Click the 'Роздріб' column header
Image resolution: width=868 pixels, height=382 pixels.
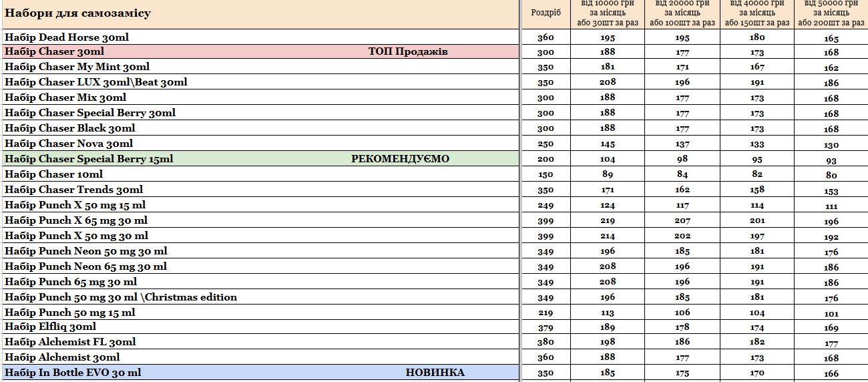tap(546, 14)
